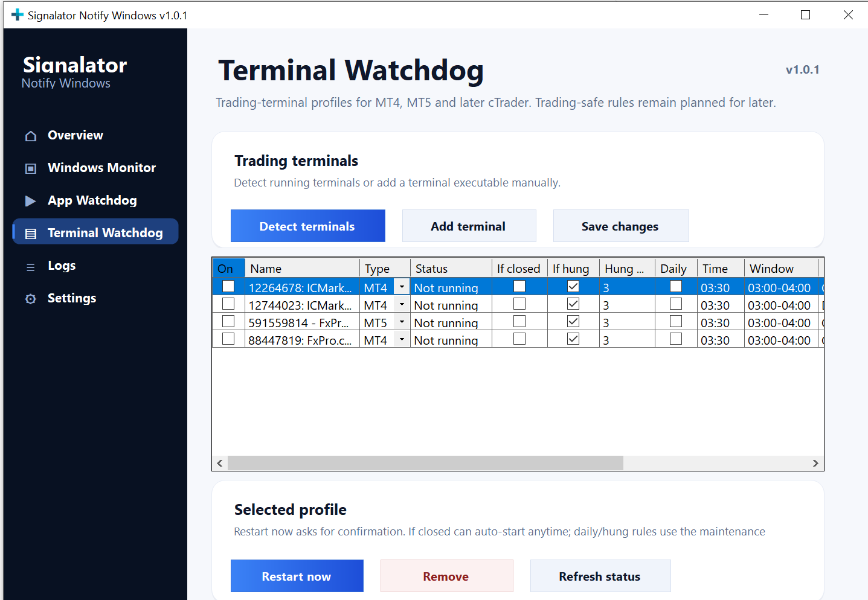Click the App Watchdog play icon
The height and width of the screenshot is (600, 868).
click(30, 201)
